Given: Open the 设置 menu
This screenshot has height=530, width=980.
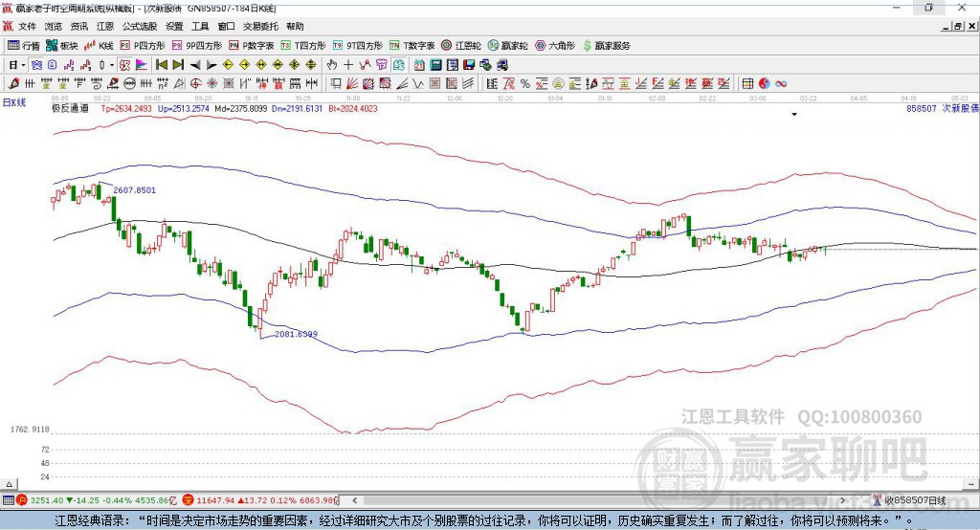Looking at the screenshot, I should coord(174,26).
